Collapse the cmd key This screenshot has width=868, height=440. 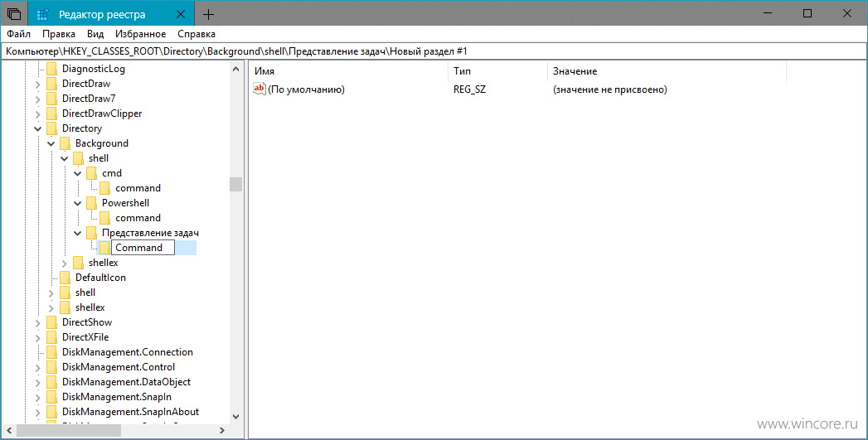pos(77,173)
